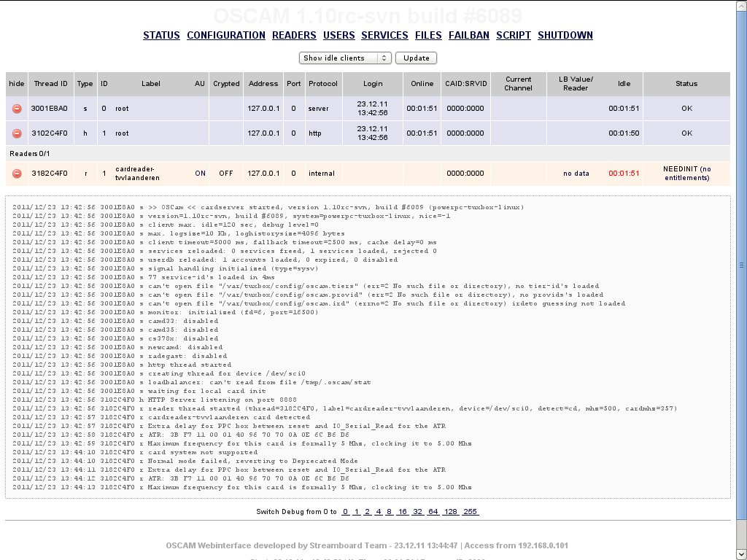Set debug level to 64
The image size is (747, 560).
click(x=433, y=512)
